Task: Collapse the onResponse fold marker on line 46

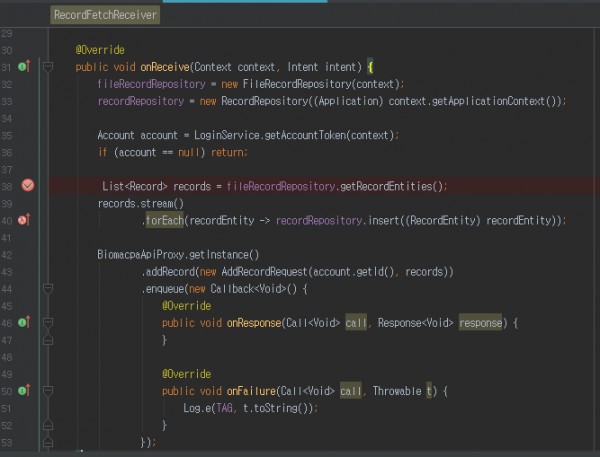Action: (48, 323)
